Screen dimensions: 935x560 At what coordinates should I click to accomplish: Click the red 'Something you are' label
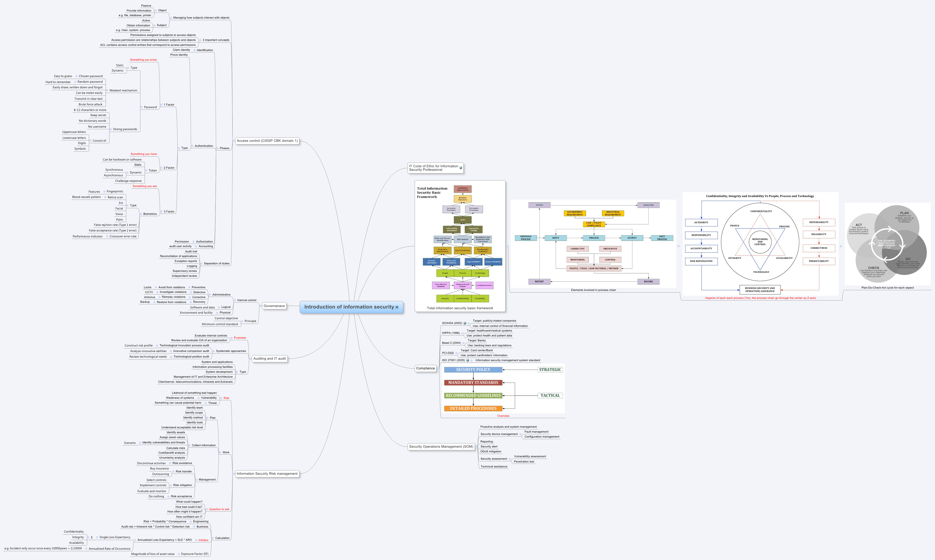pyautogui.click(x=144, y=186)
